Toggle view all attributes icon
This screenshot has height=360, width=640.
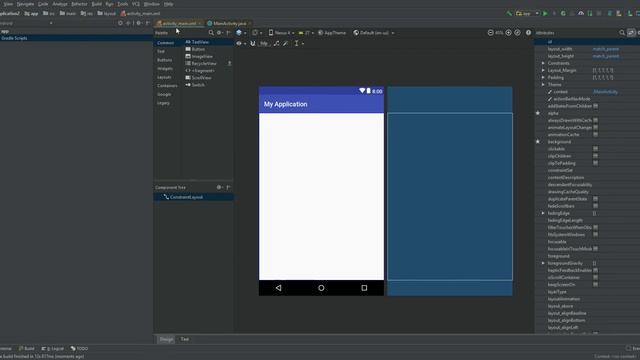[631, 33]
